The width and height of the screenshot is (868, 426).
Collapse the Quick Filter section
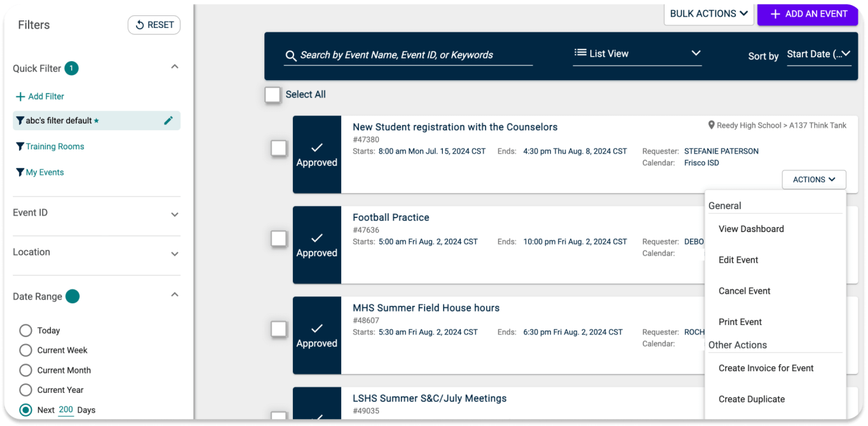pyautogui.click(x=175, y=65)
